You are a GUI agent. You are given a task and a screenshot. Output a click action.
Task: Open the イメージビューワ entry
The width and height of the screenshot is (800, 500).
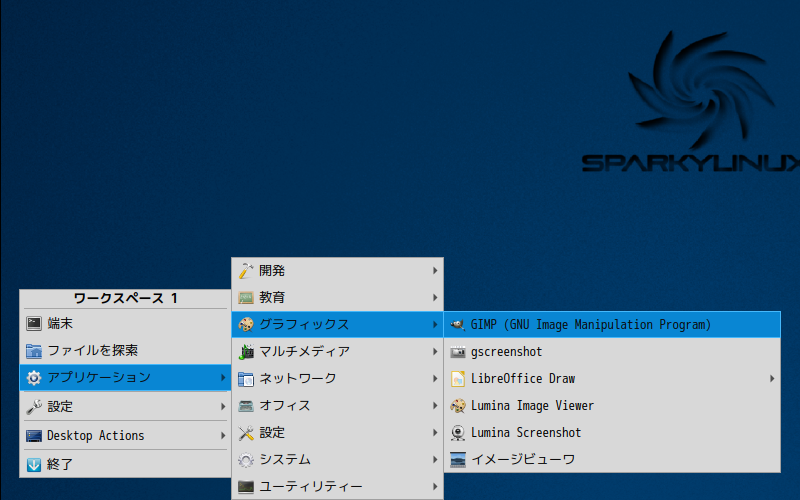[x=612, y=460]
